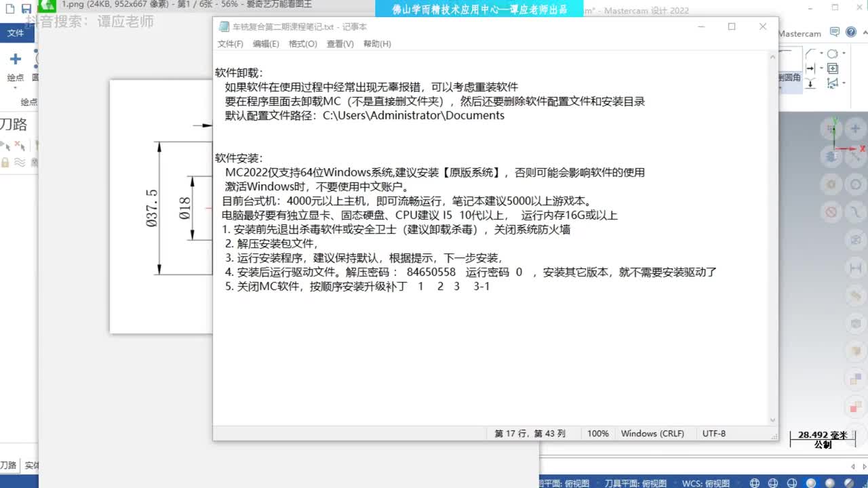Open the 帮助(H) menu in Notepad
Image resolution: width=868 pixels, height=488 pixels.
coord(377,44)
